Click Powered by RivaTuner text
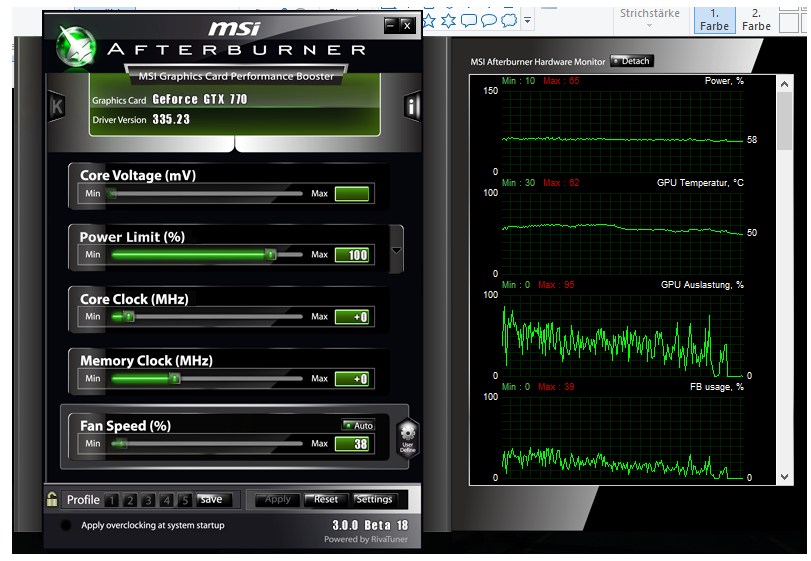Image resolution: width=811 pixels, height=561 pixels. pos(366,539)
